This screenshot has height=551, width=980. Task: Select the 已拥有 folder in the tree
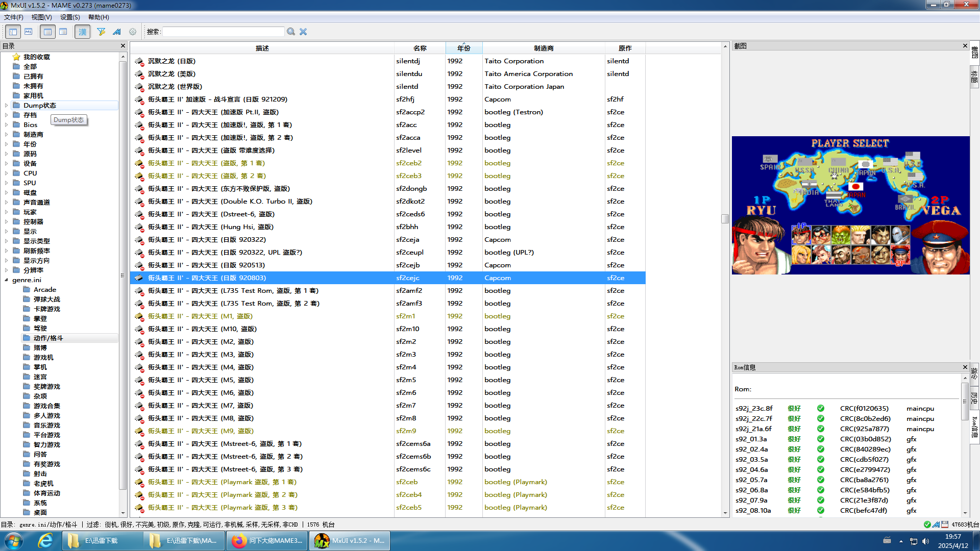(x=33, y=76)
